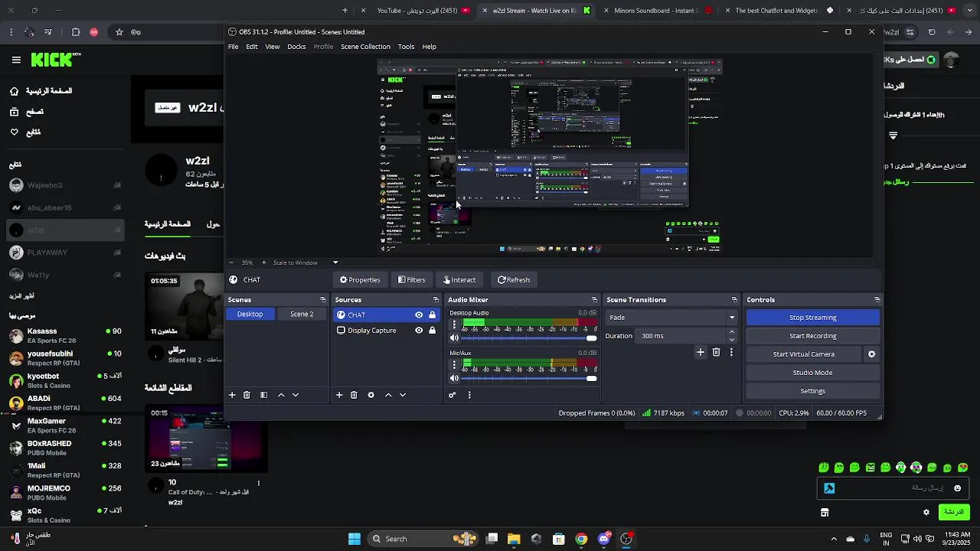Undock the Scenes panel

(322, 300)
